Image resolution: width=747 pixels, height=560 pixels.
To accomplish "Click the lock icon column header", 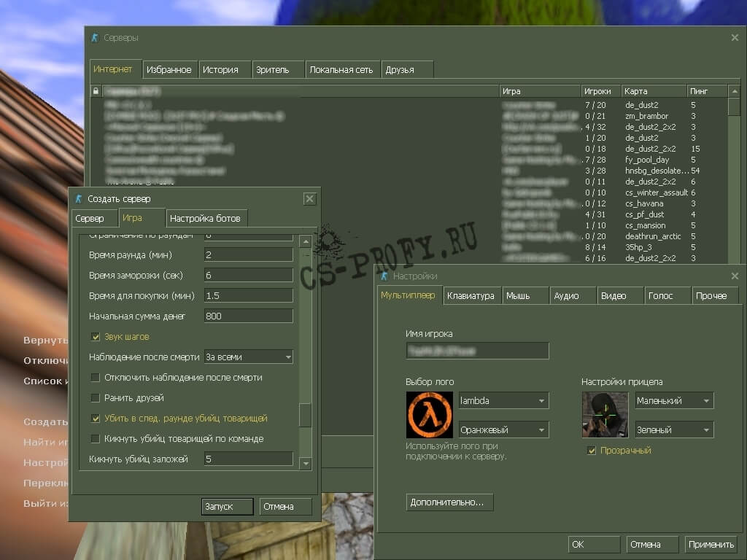I will point(95,91).
